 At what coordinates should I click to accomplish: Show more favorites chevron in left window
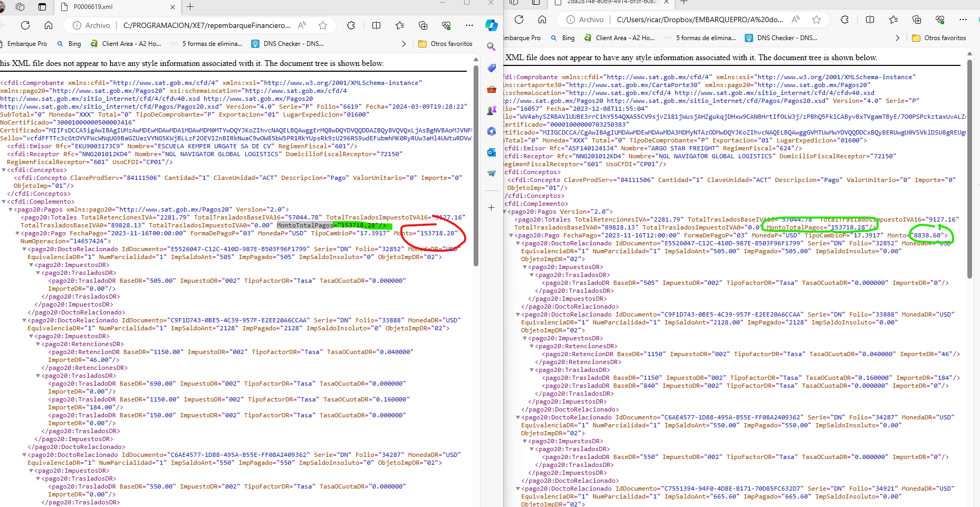tap(403, 44)
